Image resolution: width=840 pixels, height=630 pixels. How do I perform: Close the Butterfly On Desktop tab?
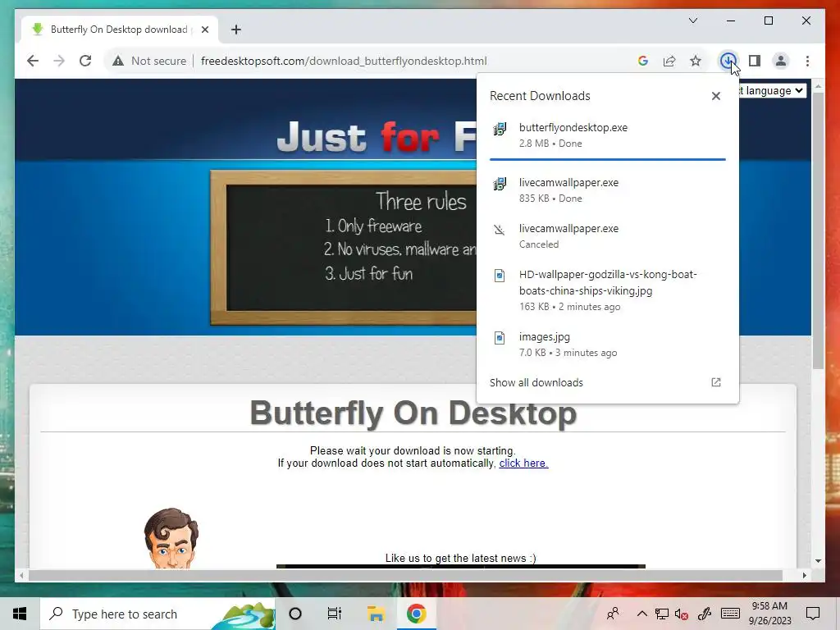pyautogui.click(x=204, y=30)
